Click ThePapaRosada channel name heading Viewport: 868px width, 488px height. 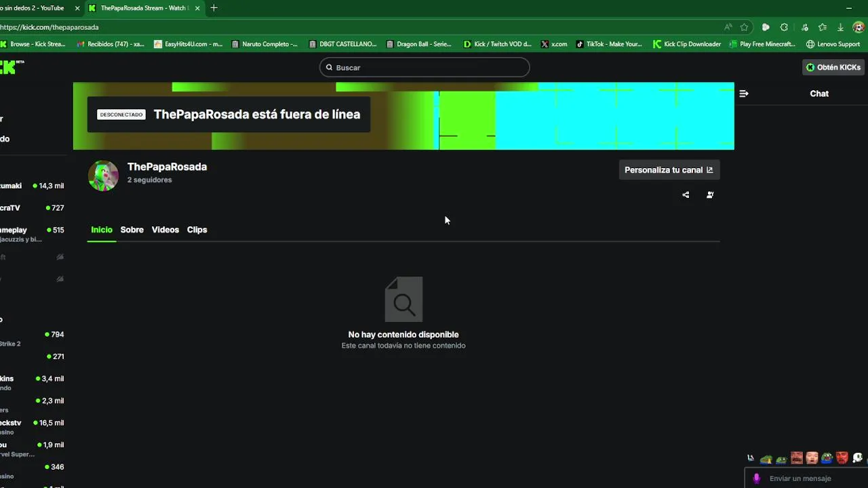(x=167, y=167)
